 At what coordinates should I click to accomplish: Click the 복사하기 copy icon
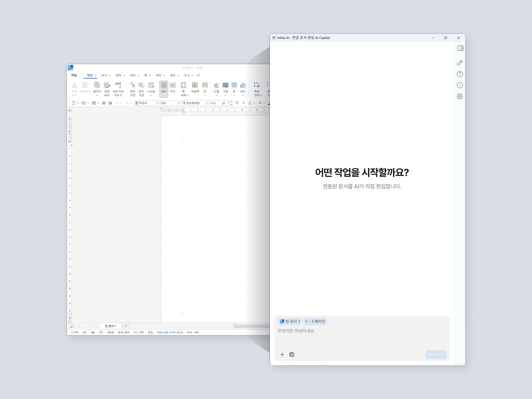[85, 85]
